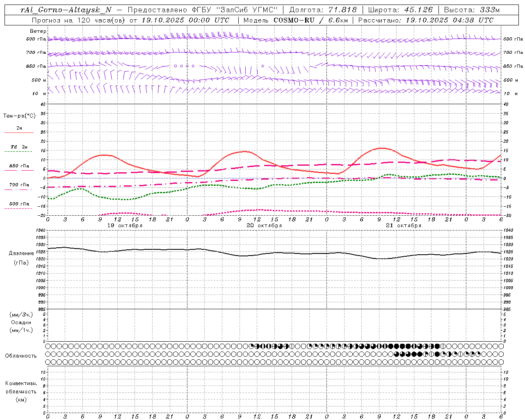
Task: Click the station name rAl_Gorno-Altaysk_N
Action: point(66,10)
